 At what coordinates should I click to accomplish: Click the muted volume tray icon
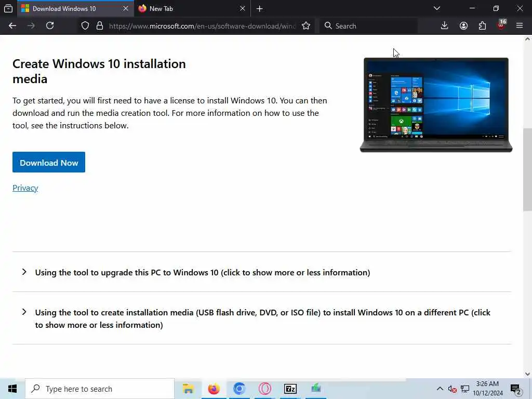point(452,389)
